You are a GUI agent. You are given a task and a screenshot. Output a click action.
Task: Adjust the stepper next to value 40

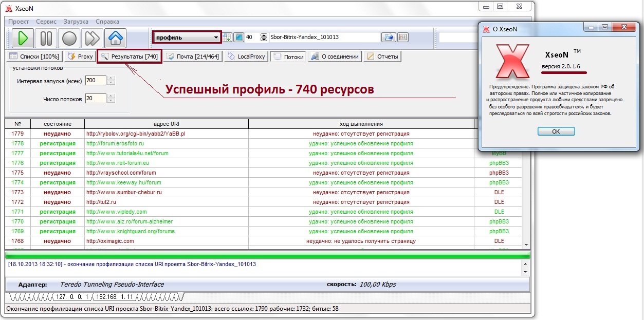point(264,37)
